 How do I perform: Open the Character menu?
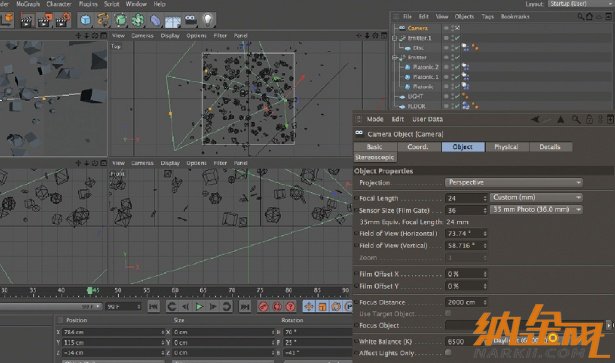coord(59,4)
